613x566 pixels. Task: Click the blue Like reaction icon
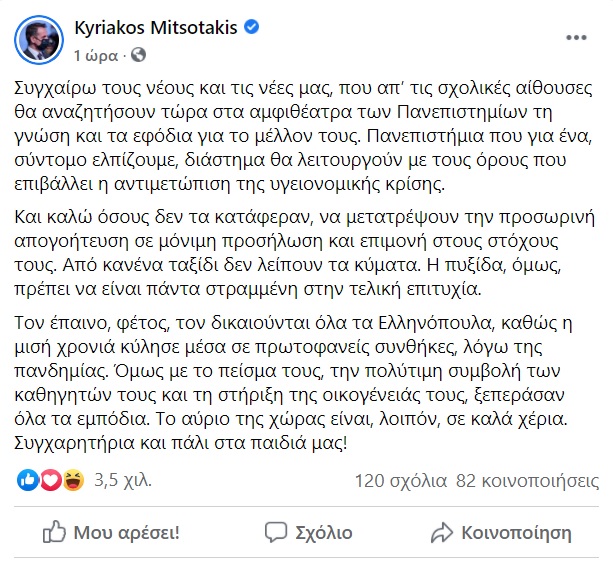(28, 480)
